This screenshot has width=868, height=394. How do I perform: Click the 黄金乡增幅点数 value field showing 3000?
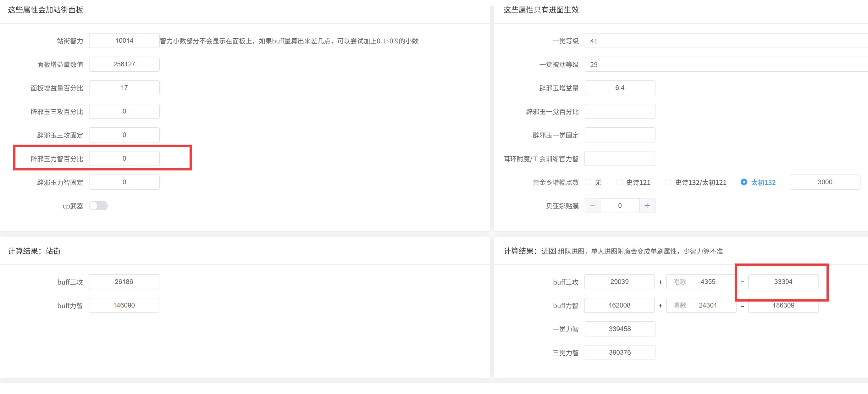coord(825,182)
